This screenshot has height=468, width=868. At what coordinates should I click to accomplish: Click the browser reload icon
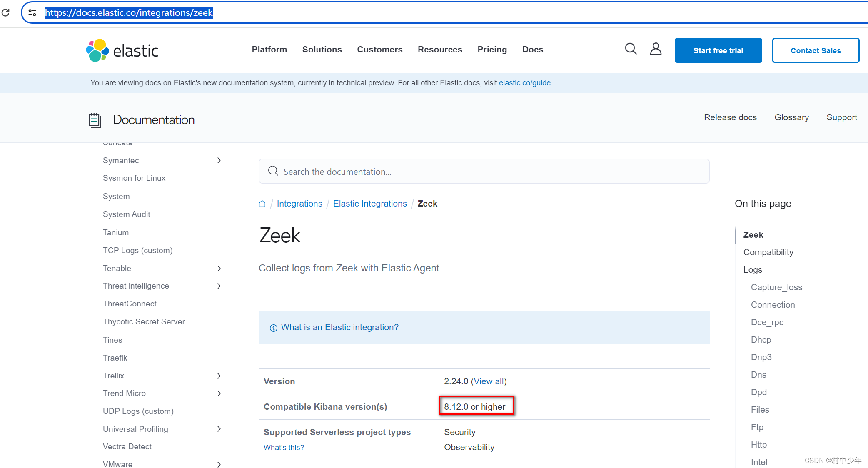point(5,12)
